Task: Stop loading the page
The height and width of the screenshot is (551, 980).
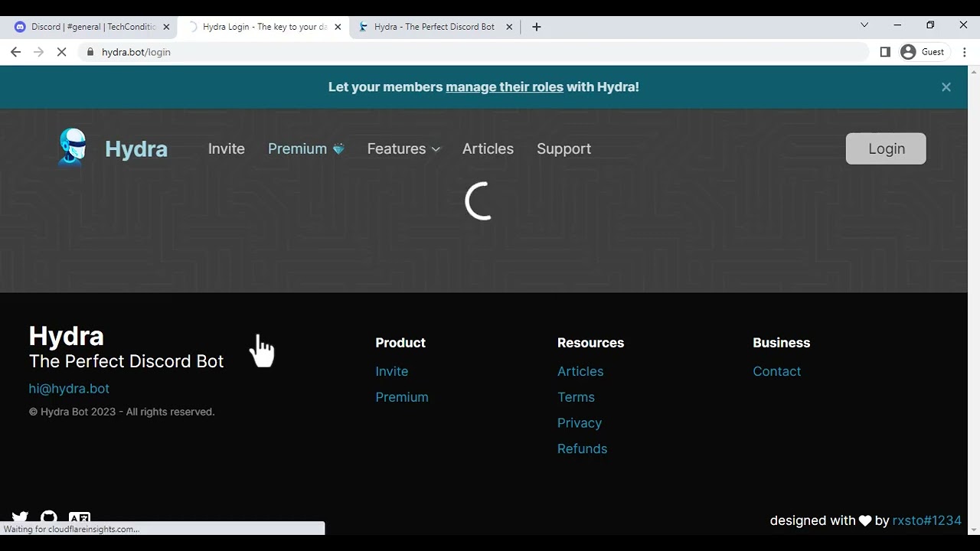Action: [63, 52]
